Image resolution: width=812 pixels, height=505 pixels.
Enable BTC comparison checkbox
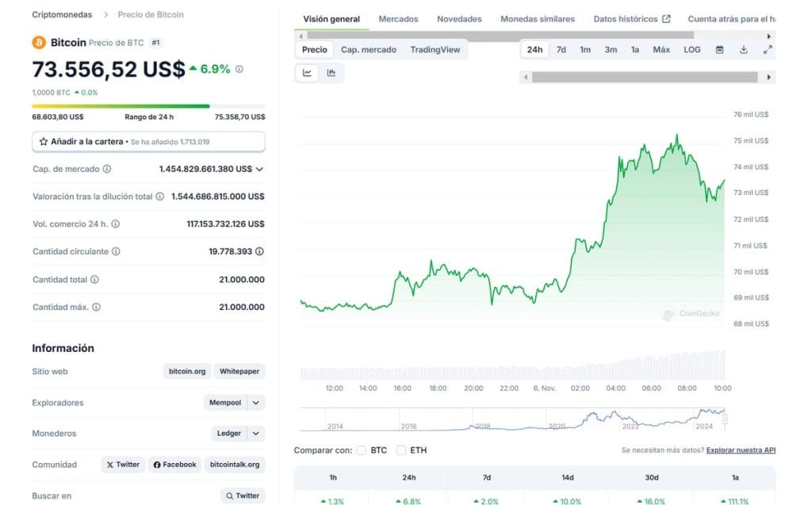click(362, 450)
